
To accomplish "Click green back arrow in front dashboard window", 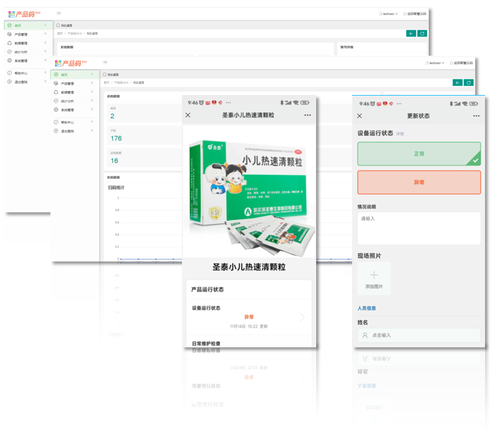I will click(457, 83).
